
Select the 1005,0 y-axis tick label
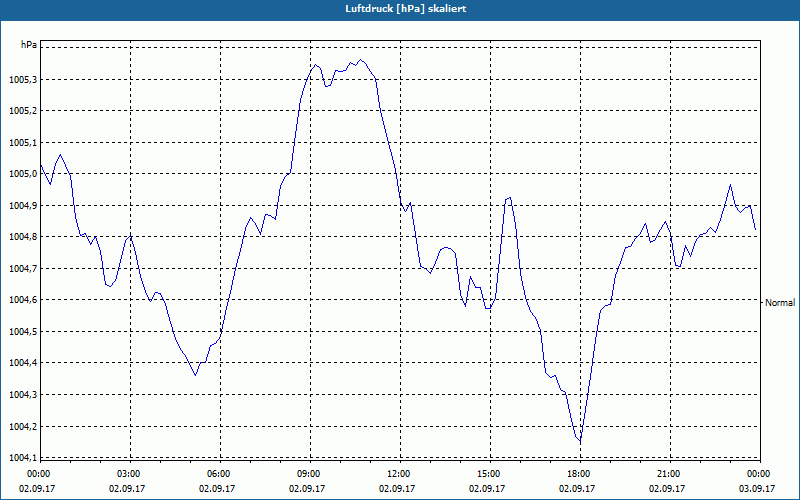(23, 174)
